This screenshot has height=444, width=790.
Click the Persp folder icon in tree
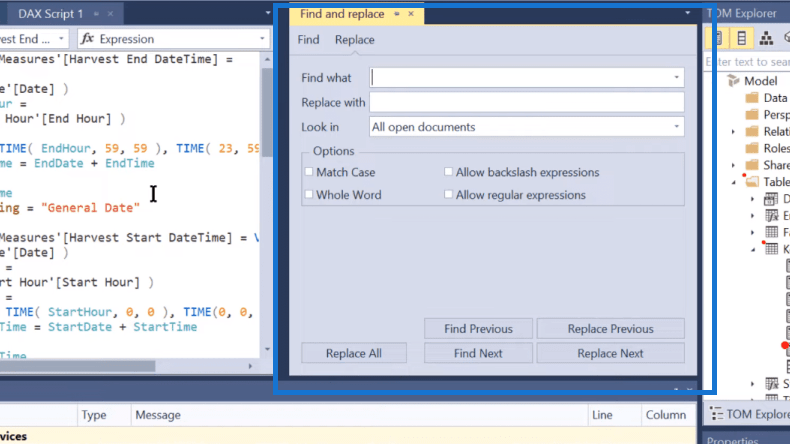(752, 114)
